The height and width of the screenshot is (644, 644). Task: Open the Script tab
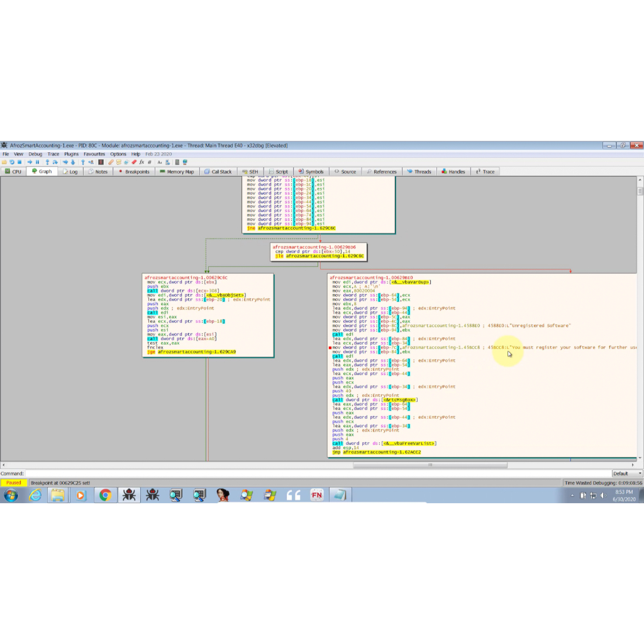click(279, 172)
